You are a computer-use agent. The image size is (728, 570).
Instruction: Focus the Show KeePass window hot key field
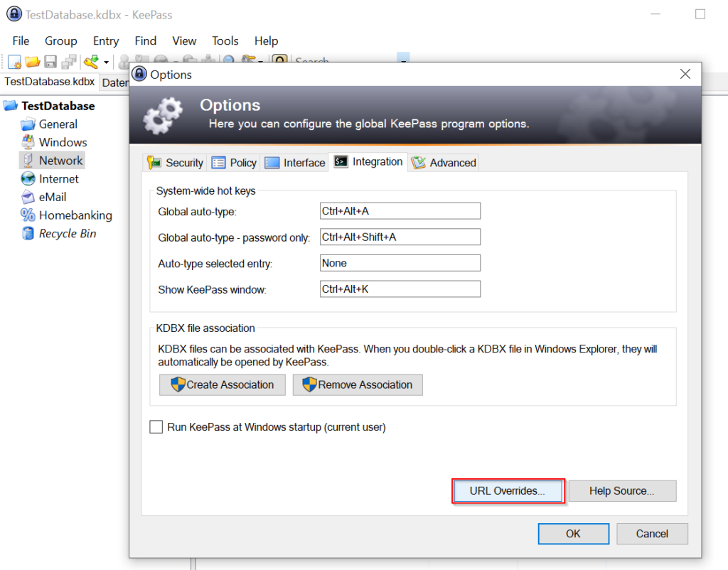(x=400, y=289)
